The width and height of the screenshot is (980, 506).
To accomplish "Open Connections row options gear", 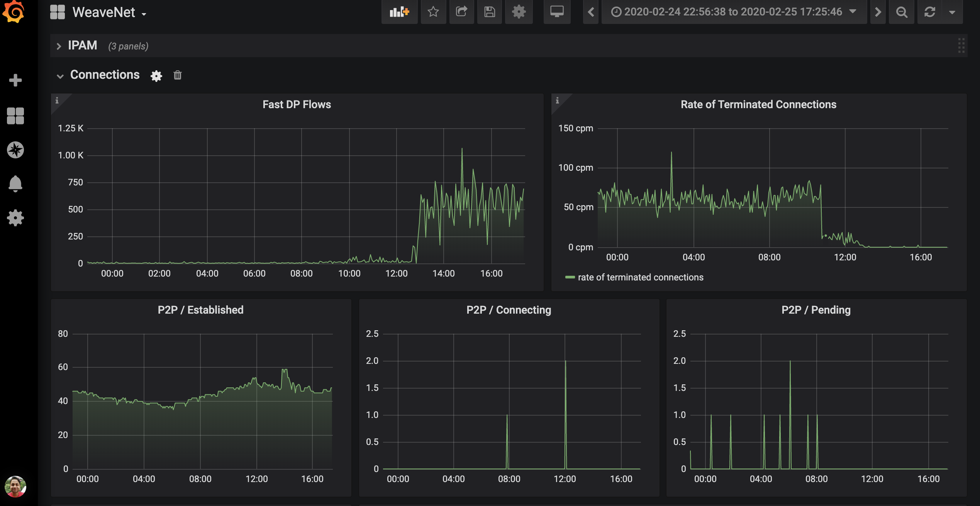I will pos(156,76).
